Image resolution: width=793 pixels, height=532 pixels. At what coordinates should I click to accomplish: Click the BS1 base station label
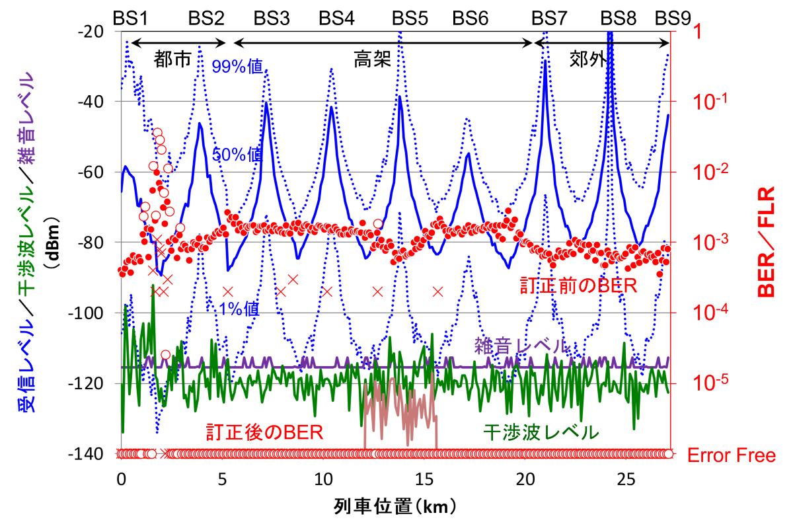point(131,18)
